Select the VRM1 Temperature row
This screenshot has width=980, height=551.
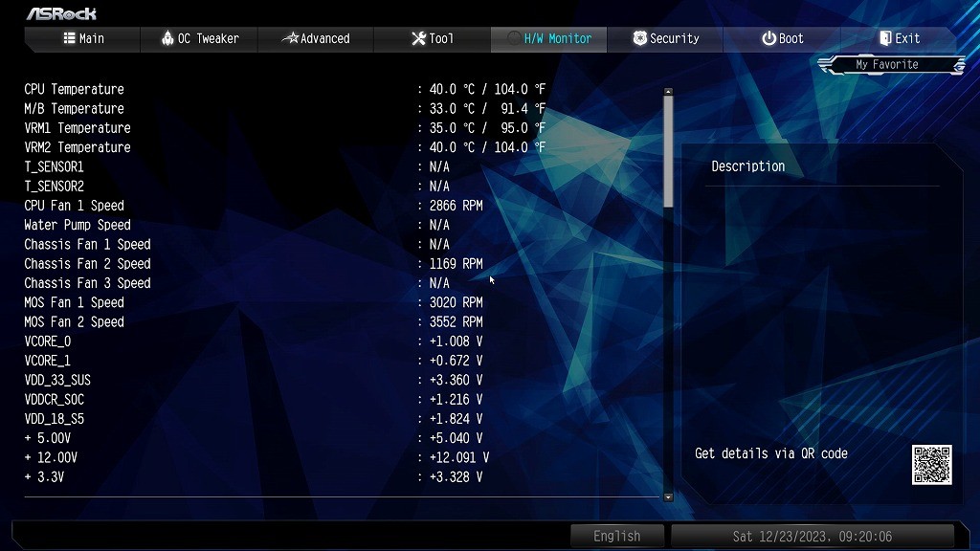coord(285,128)
